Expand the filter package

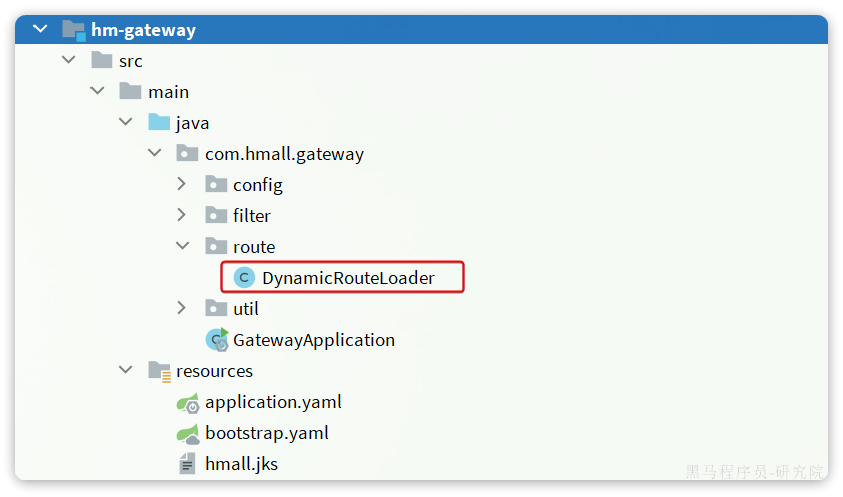[181, 216]
